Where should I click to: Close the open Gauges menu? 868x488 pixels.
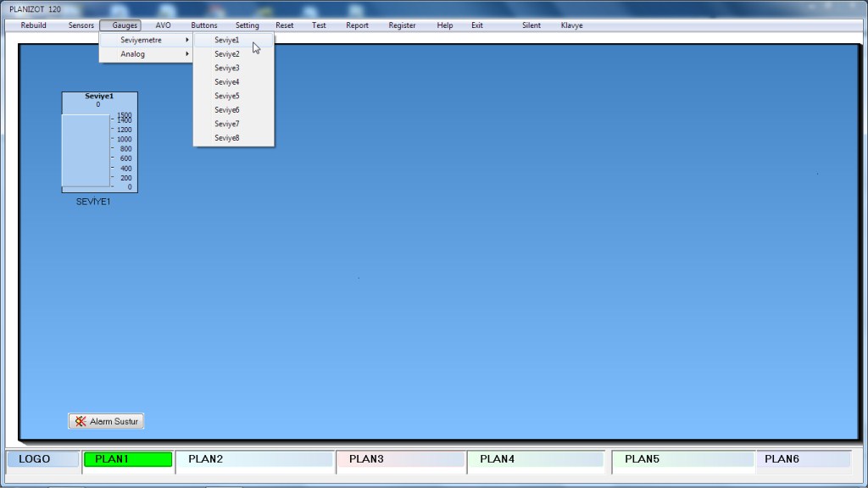tap(120, 25)
